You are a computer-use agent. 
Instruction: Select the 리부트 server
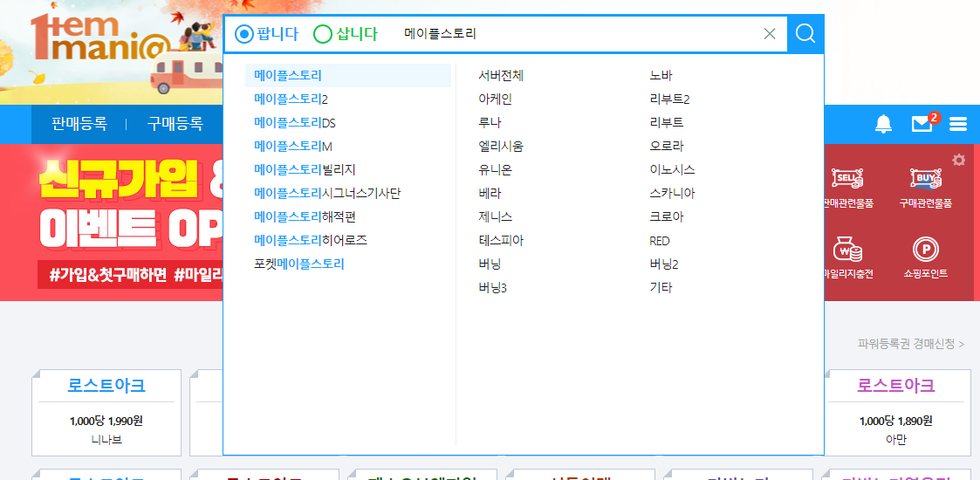[x=667, y=123]
